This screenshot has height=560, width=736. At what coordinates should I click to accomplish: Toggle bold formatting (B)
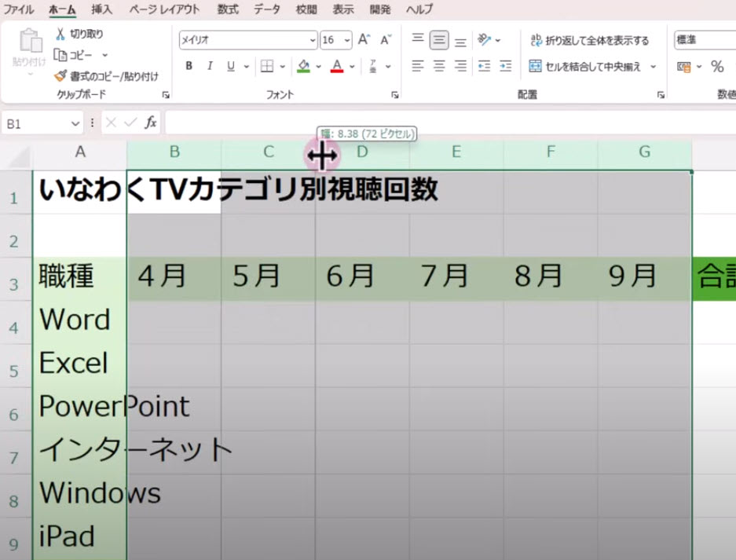pyautogui.click(x=189, y=66)
